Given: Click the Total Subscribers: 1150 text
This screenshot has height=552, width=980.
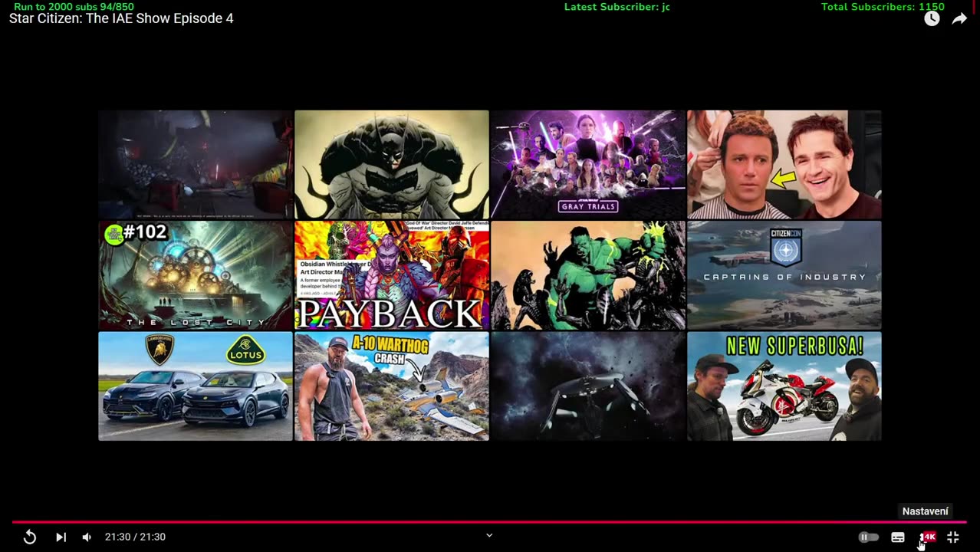Looking at the screenshot, I should pyautogui.click(x=883, y=7).
